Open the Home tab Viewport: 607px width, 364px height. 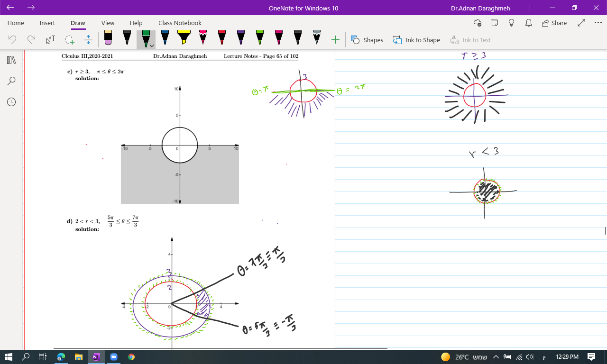point(16,23)
